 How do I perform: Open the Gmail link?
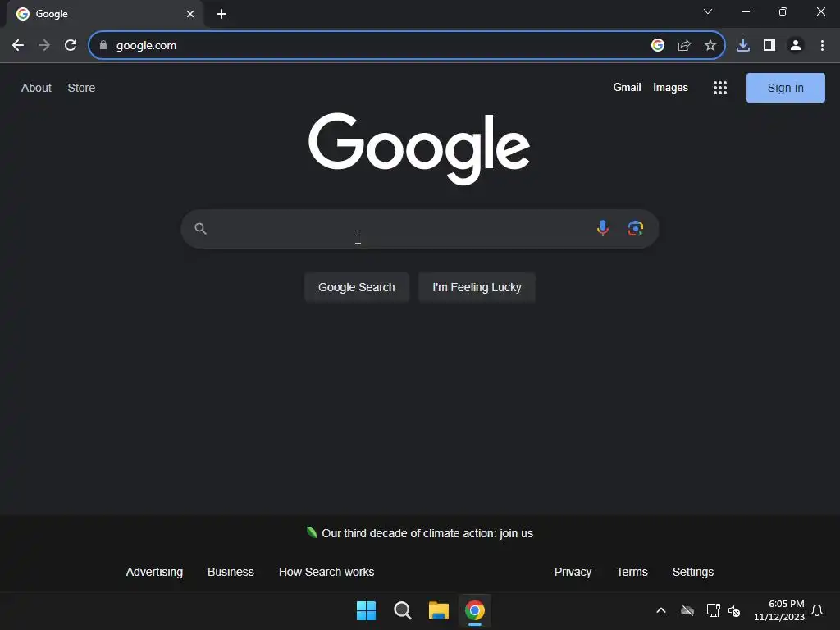(x=627, y=87)
